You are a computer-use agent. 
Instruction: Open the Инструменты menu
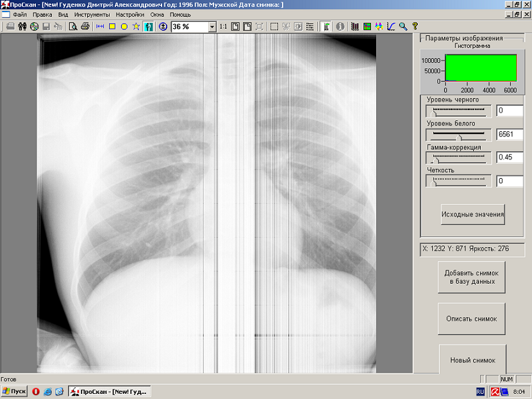[x=92, y=14]
